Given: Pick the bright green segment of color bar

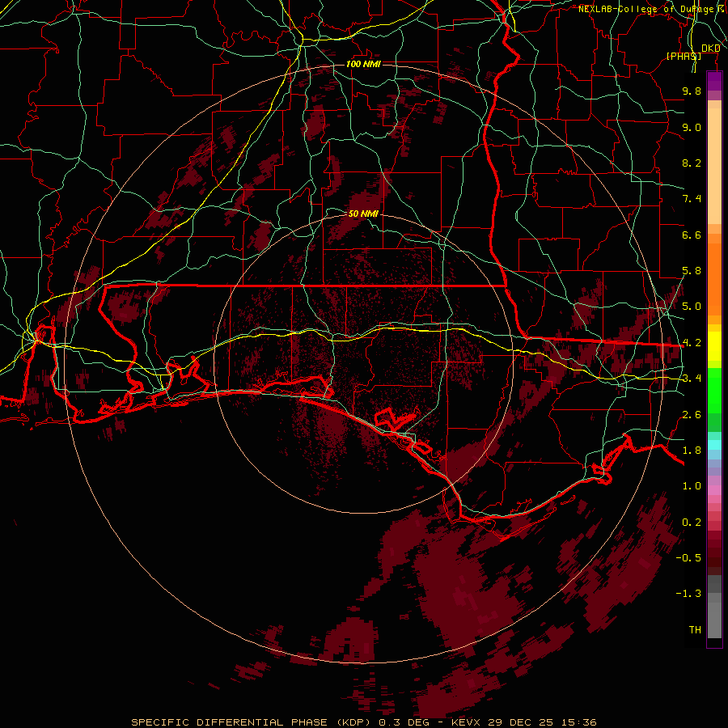Looking at the screenshot, I should click(714, 390).
